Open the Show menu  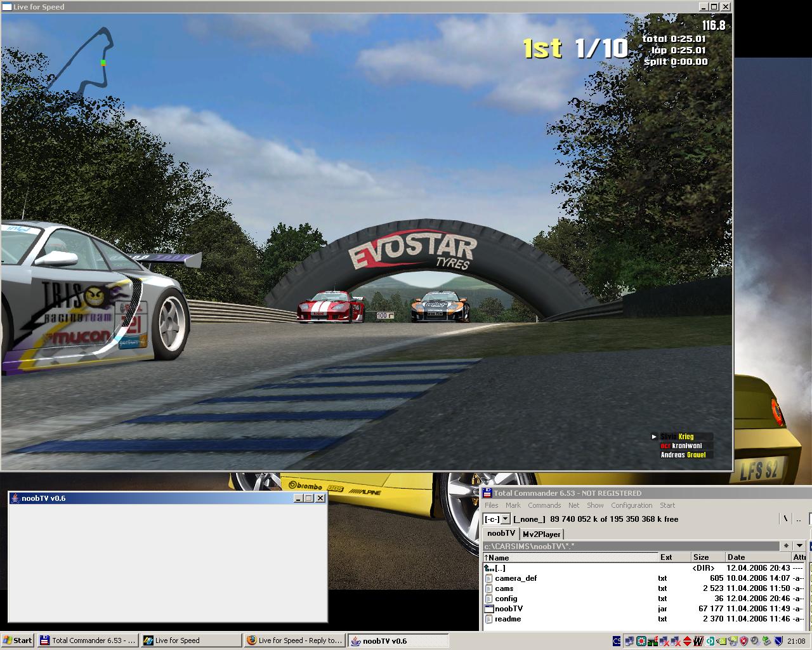pyautogui.click(x=595, y=505)
